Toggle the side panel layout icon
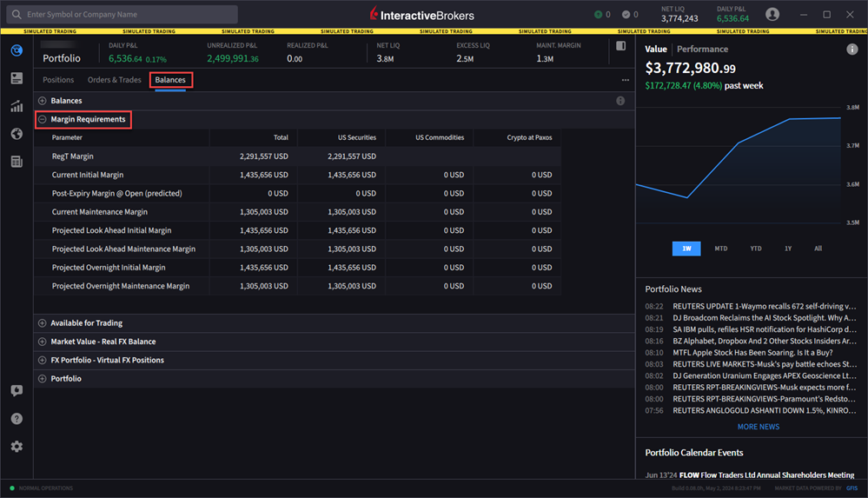Screen dimensions: 868x498 click(620, 46)
